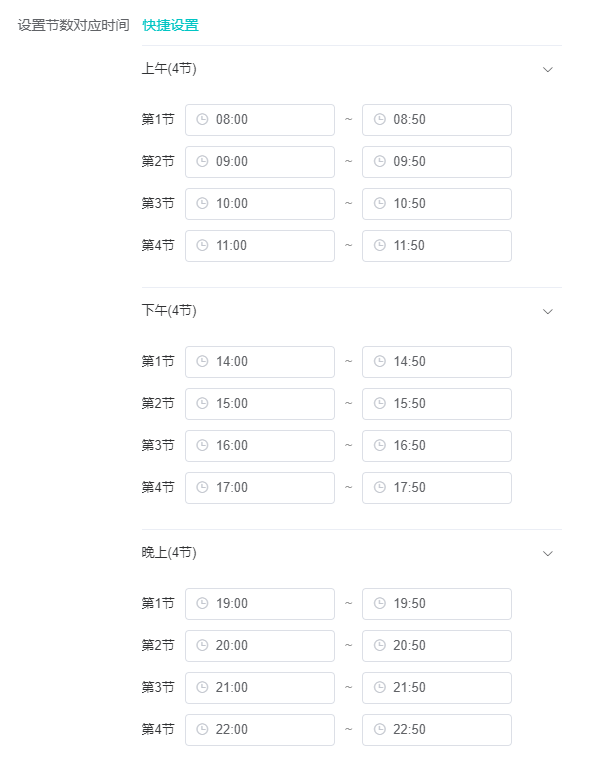Edit the 09:00 start time field
Screen dimensions: 606x760
[x=260, y=161]
